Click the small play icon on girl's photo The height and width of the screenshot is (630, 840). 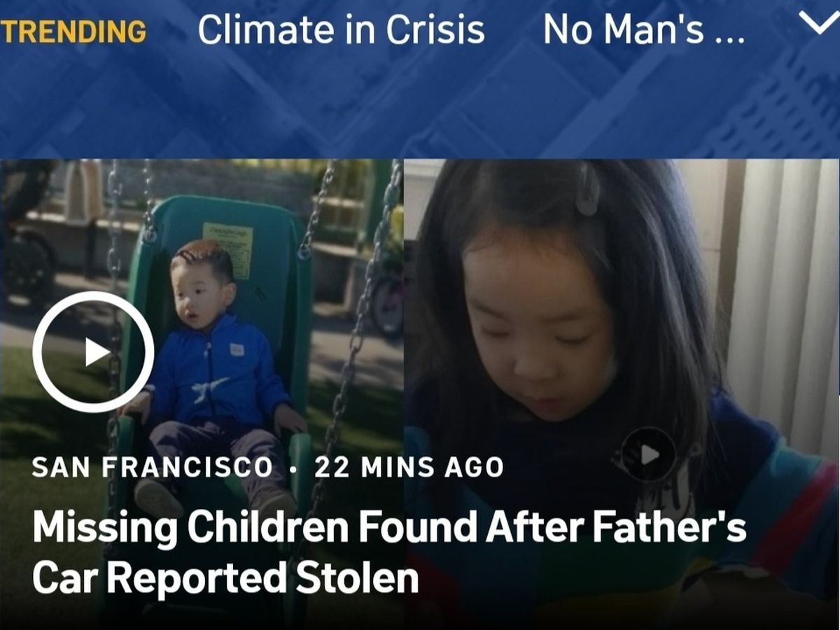point(650,454)
